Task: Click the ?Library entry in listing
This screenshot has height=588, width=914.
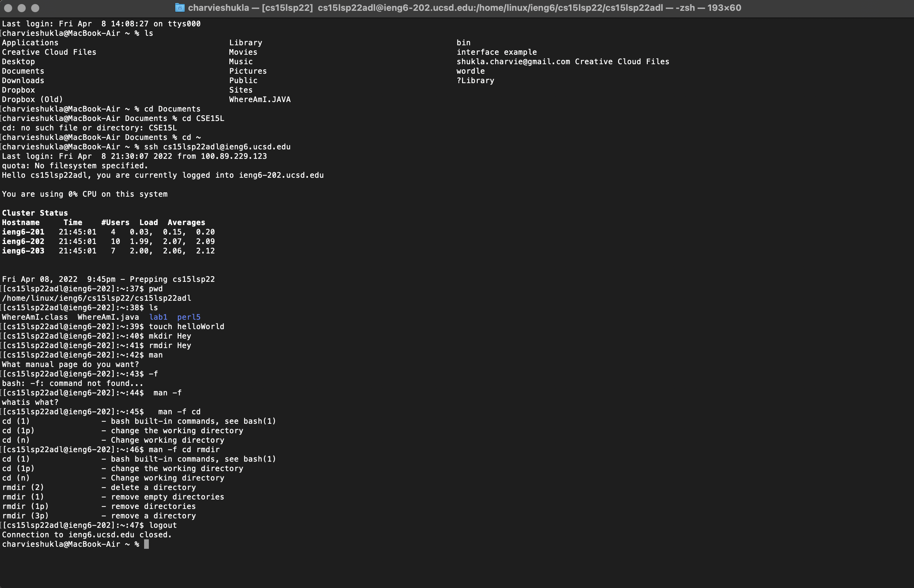Action: coord(475,80)
